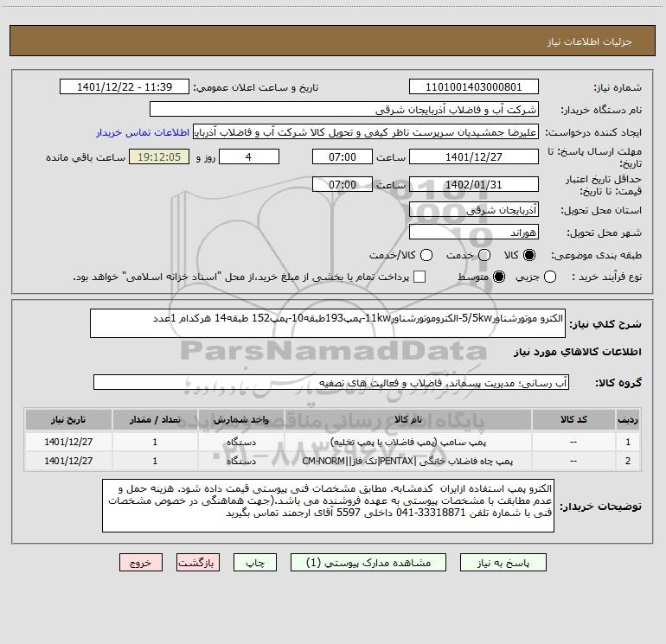The width and height of the screenshot is (666, 644).
Task: Select the کالا radio button
Action: [529, 255]
